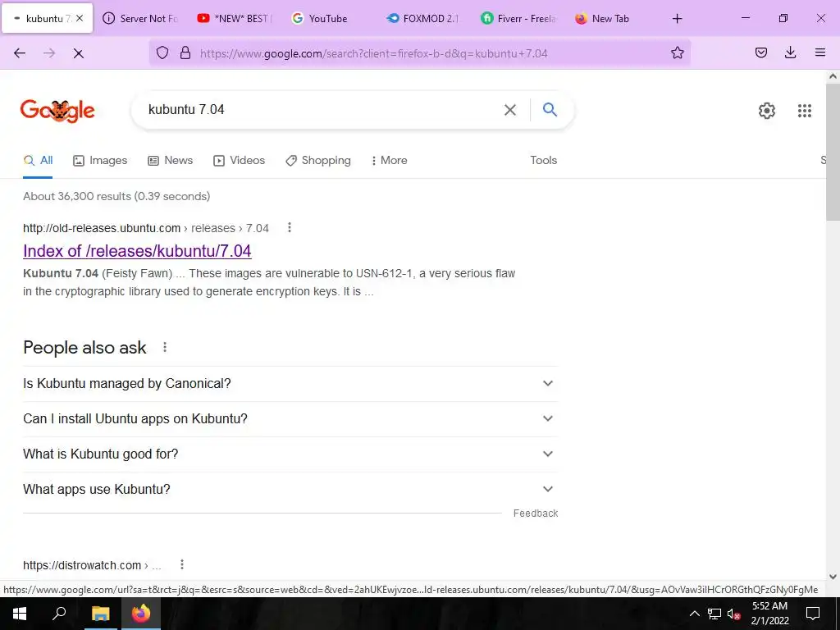Click the Feedback link
Screen dimensions: 840x630
point(536,514)
